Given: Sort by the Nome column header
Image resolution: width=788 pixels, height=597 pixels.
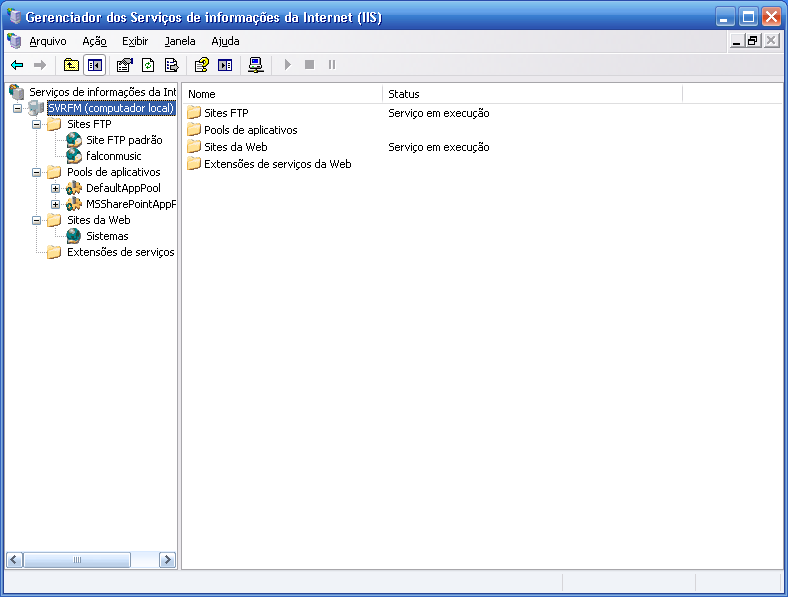Looking at the screenshot, I should (x=282, y=94).
